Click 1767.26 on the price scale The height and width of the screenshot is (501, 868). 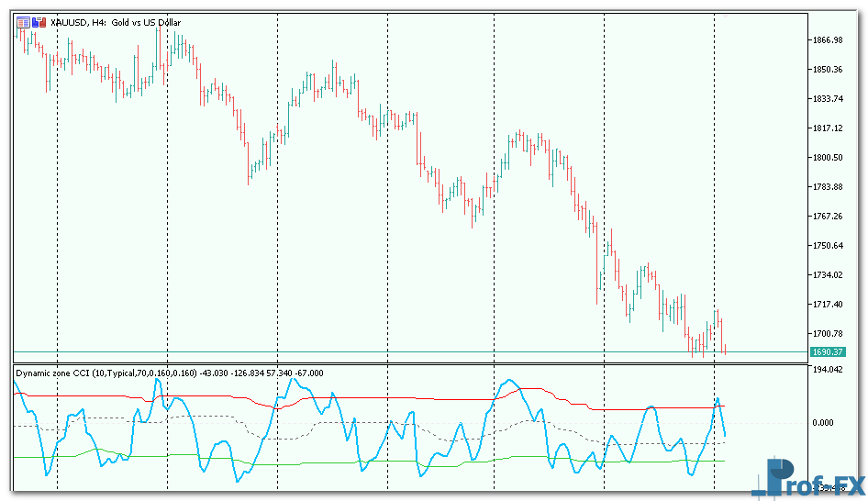click(828, 217)
